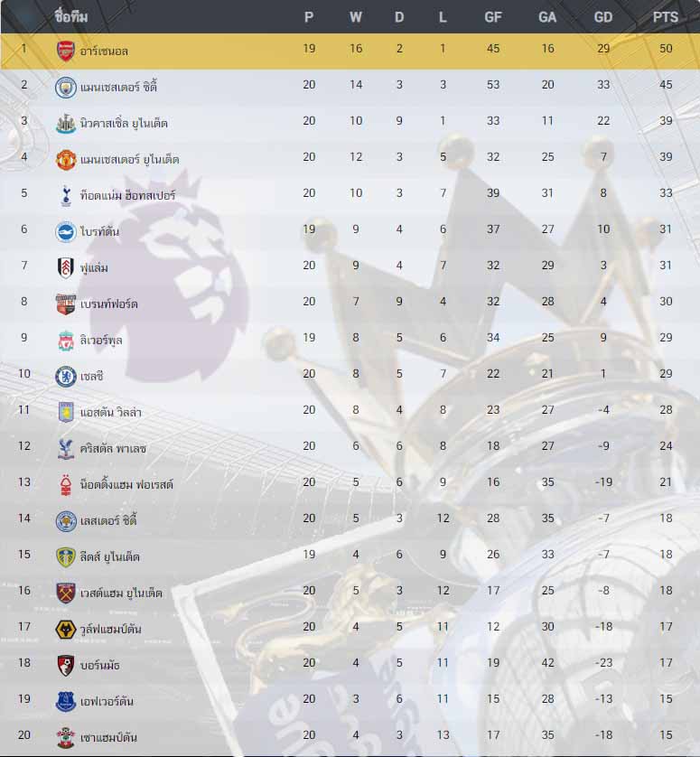
Task: Select the highlighted first-place Arsenal row
Action: [350, 51]
